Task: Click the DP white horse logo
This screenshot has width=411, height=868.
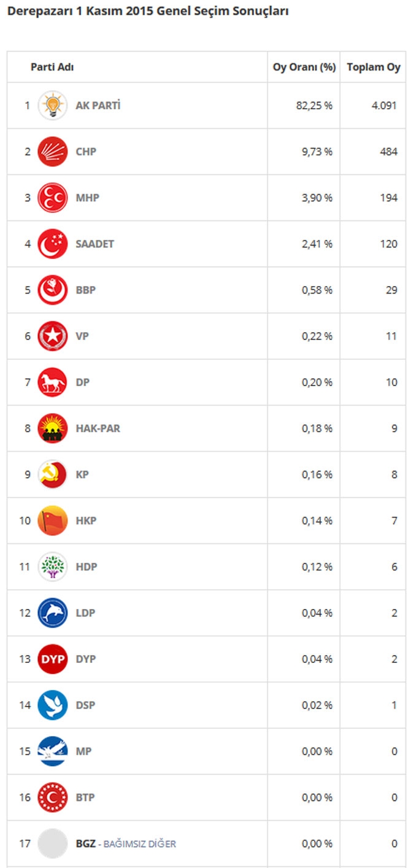Action: (53, 382)
